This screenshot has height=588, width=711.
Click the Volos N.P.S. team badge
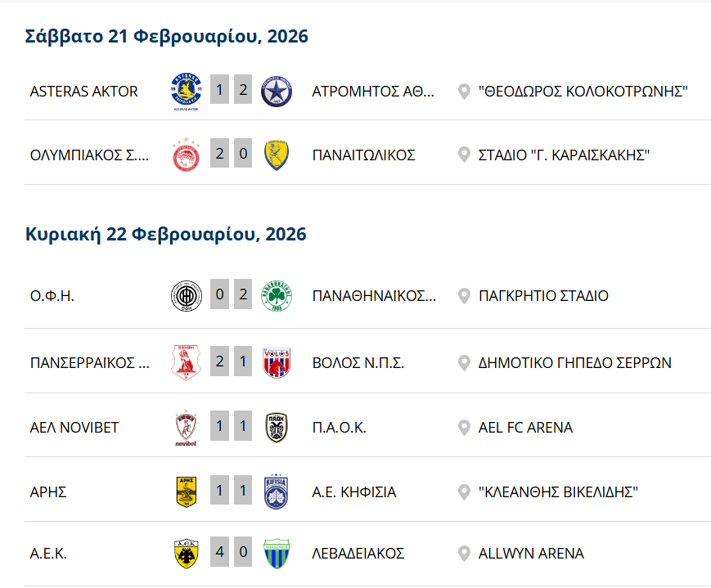point(277,362)
